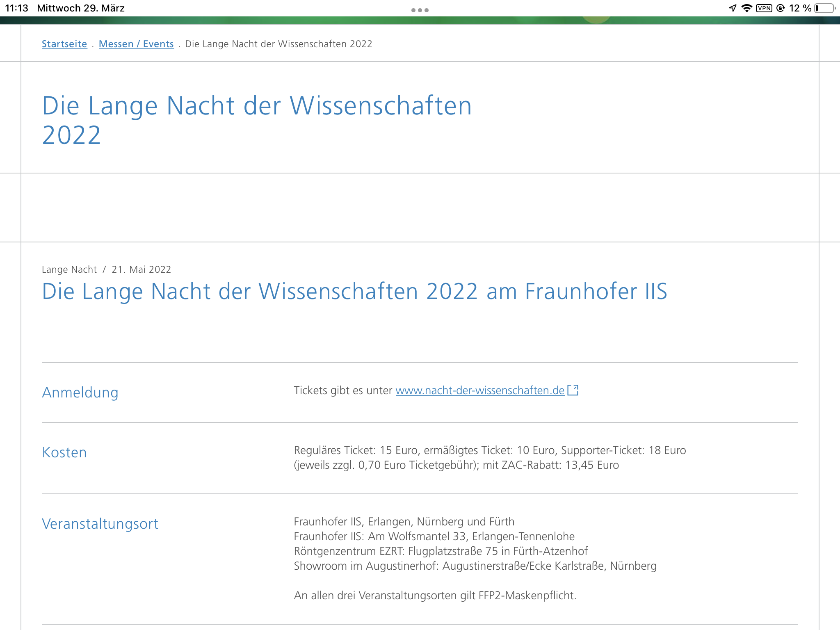Tap the 11:13 clock in status bar
Viewport: 840px width, 630px height.
click(x=17, y=8)
